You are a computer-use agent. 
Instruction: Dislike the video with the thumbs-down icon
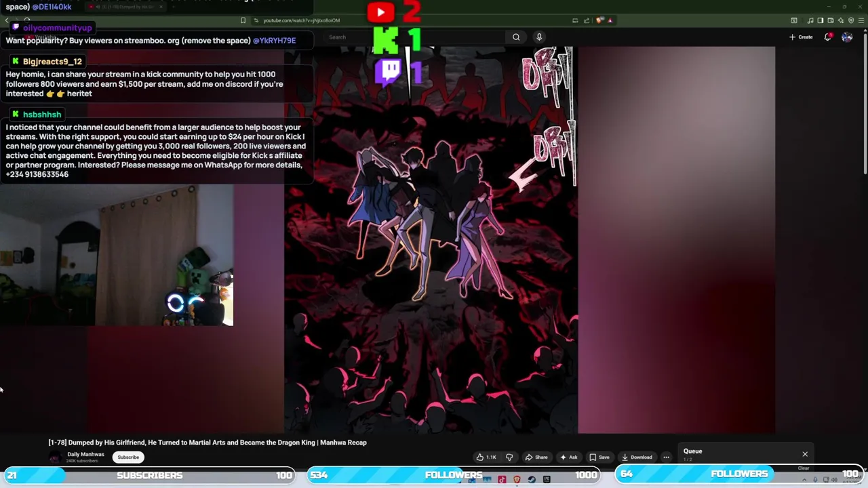(509, 457)
